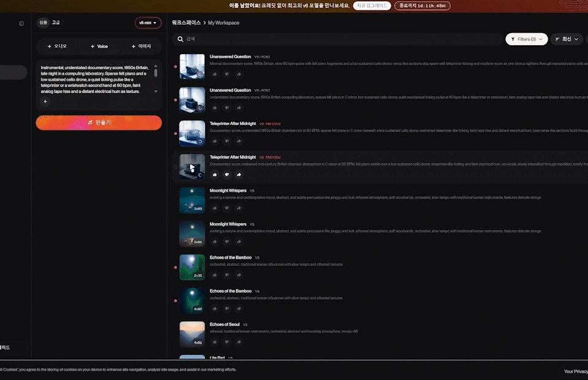Collapse the sidebar with the panel icon
The image size is (588, 380).
(21, 23)
